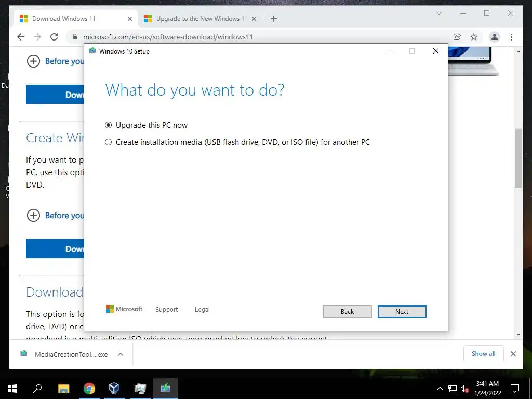Close the Windows 10 Setup window
The image size is (532, 399).
[x=436, y=51]
